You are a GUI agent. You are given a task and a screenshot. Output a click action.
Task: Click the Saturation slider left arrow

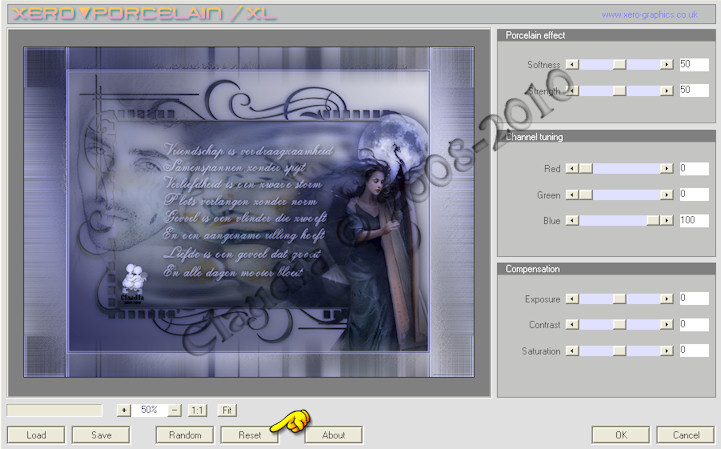572,351
